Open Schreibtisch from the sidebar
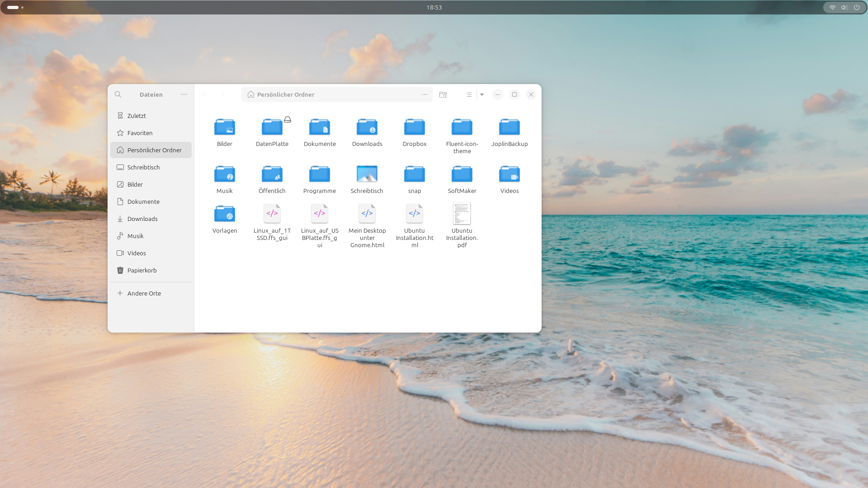The height and width of the screenshot is (488, 868). 151,167
